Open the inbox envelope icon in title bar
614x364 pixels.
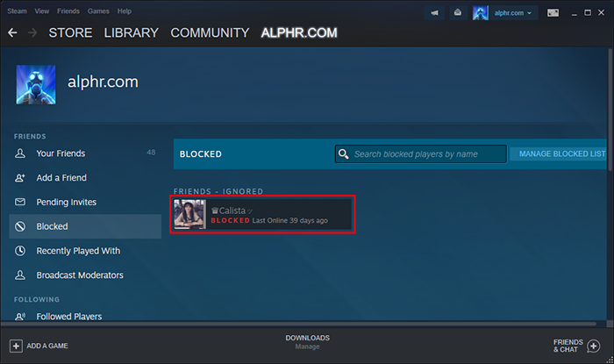(458, 13)
